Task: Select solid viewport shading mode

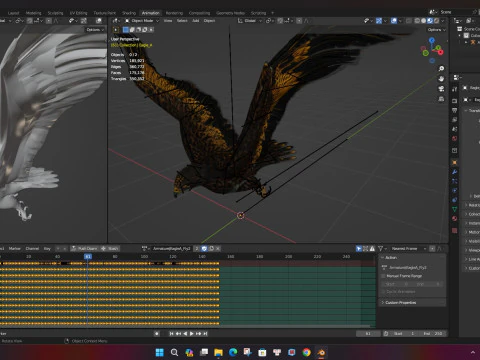Action: pos(423,21)
